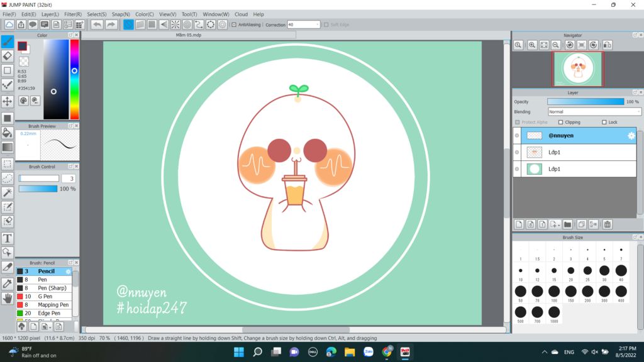The image size is (644, 362).
Task: Select the Text tool
Action: (8, 238)
